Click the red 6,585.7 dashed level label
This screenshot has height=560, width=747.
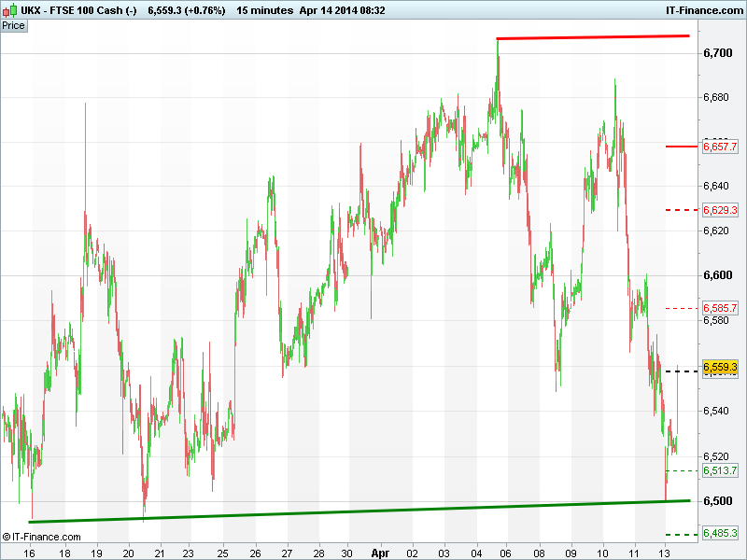click(x=720, y=308)
